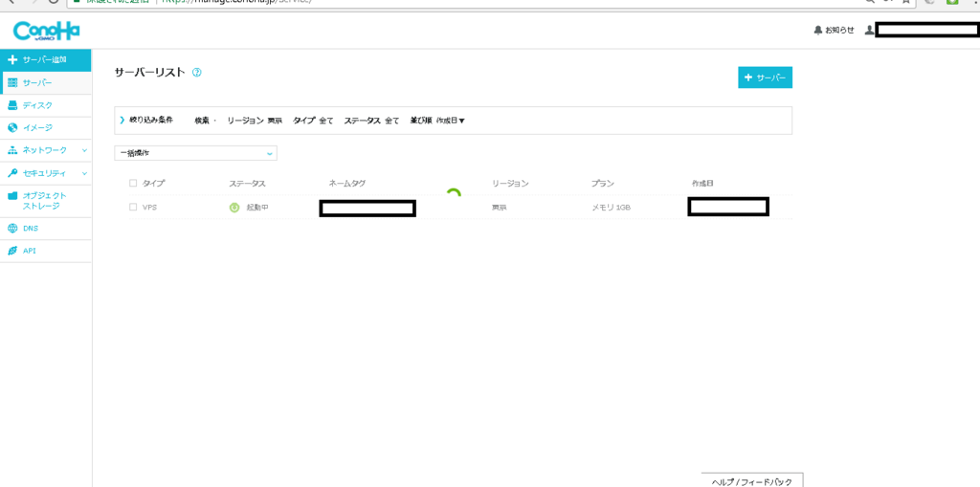The image size is (980, 487).
Task: Click the 作成日 column header
Action: 702,183
